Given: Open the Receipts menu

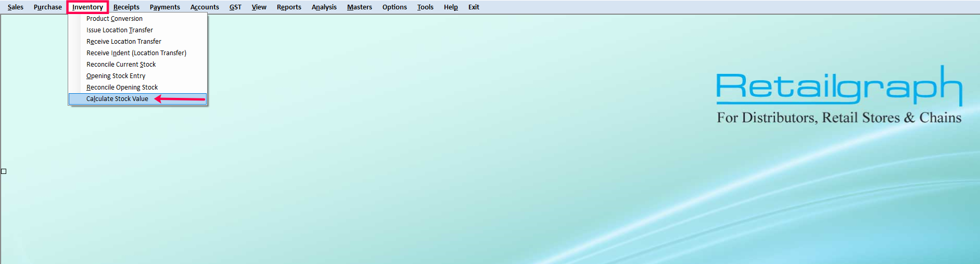Looking at the screenshot, I should 126,7.
